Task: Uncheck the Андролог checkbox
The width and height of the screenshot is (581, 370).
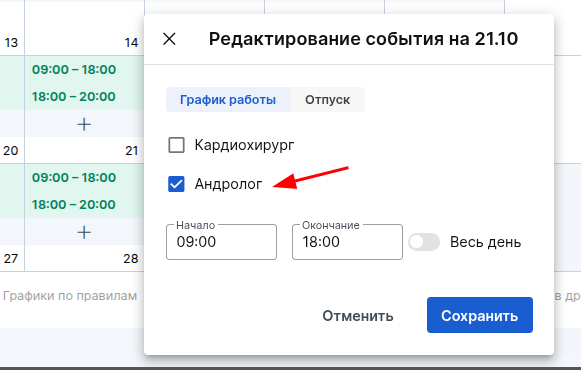Action: pos(176,184)
